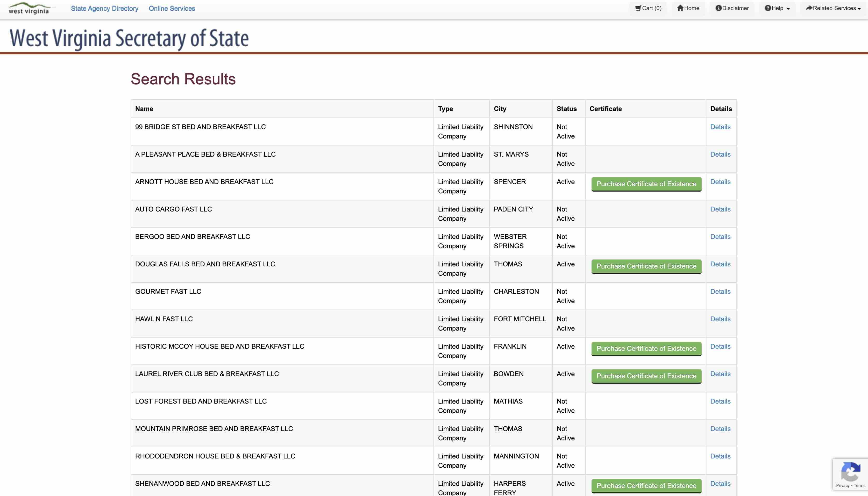Open Details for 99 Bridge St Bed and Breakfast
This screenshot has width=868, height=496.
[720, 127]
